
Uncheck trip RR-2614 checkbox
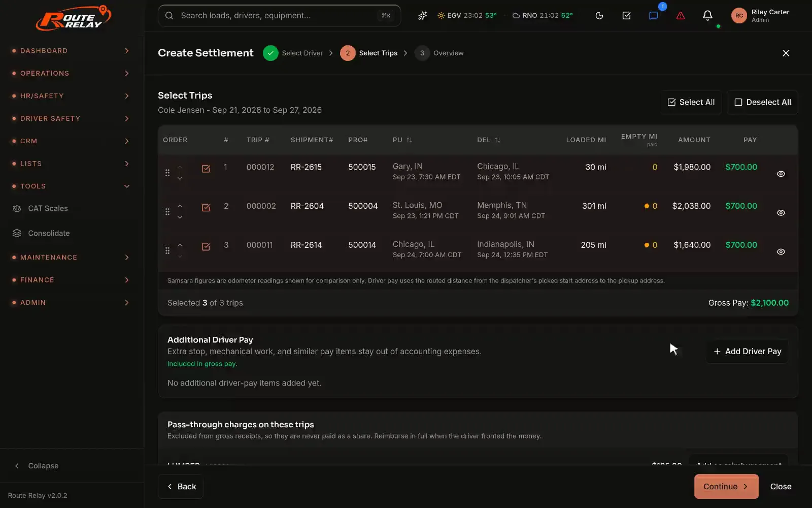click(206, 247)
